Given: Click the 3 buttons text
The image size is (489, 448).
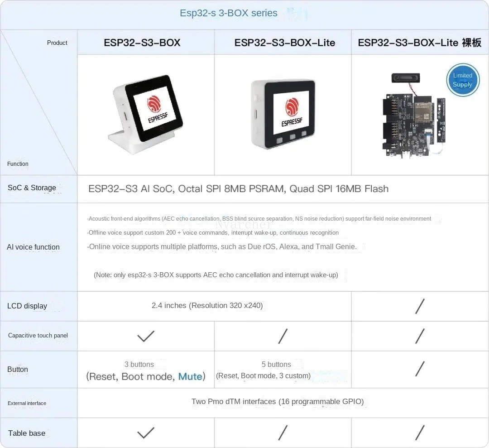Looking at the screenshot, I should point(139,364).
